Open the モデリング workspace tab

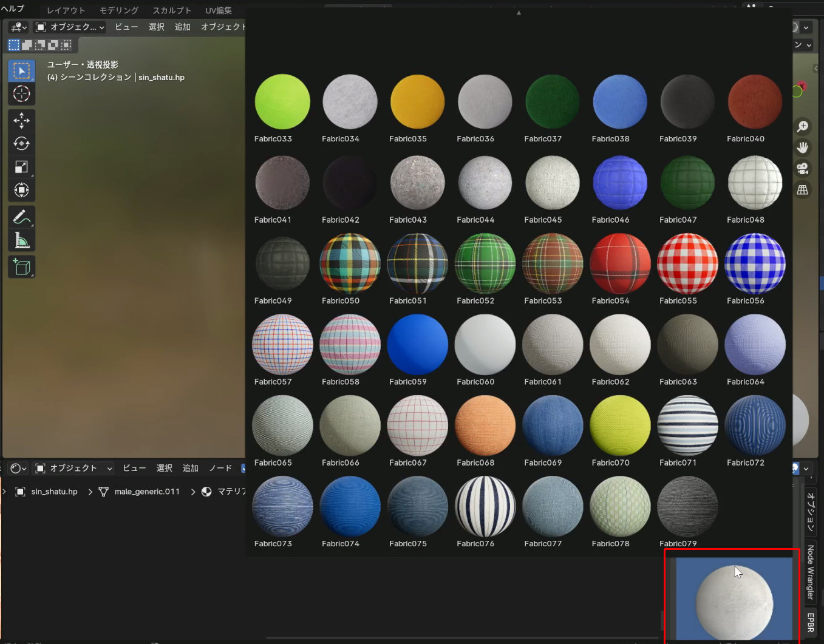pyautogui.click(x=119, y=10)
